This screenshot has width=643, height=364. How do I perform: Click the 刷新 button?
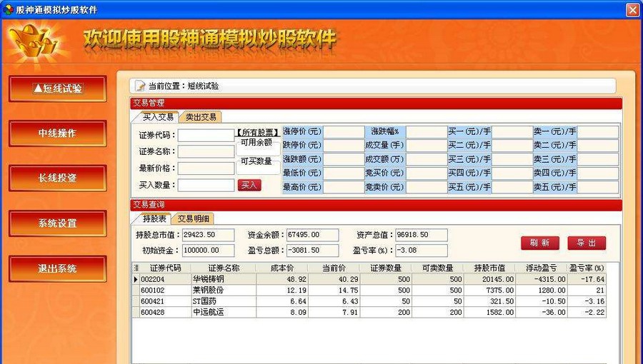[x=540, y=243]
